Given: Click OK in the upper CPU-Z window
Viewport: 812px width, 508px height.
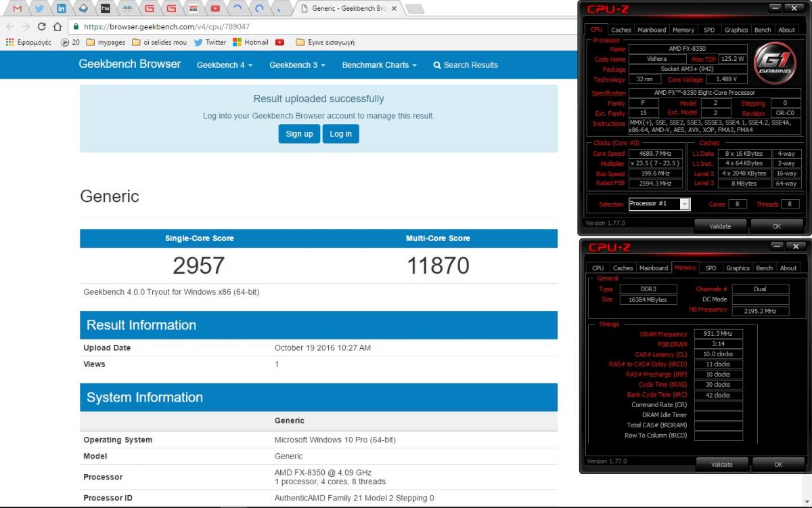Looking at the screenshot, I should tap(777, 226).
